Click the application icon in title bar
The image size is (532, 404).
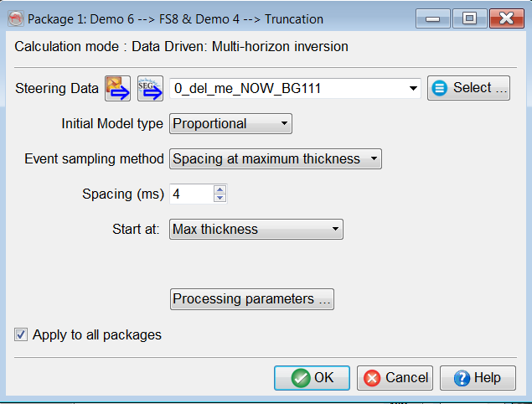pos(15,18)
